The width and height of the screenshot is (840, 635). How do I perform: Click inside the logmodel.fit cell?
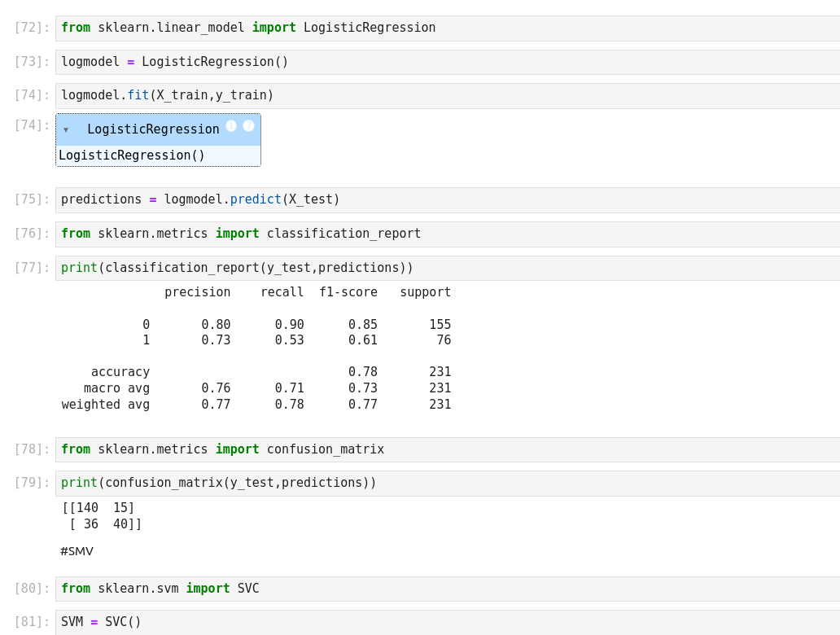click(x=448, y=96)
